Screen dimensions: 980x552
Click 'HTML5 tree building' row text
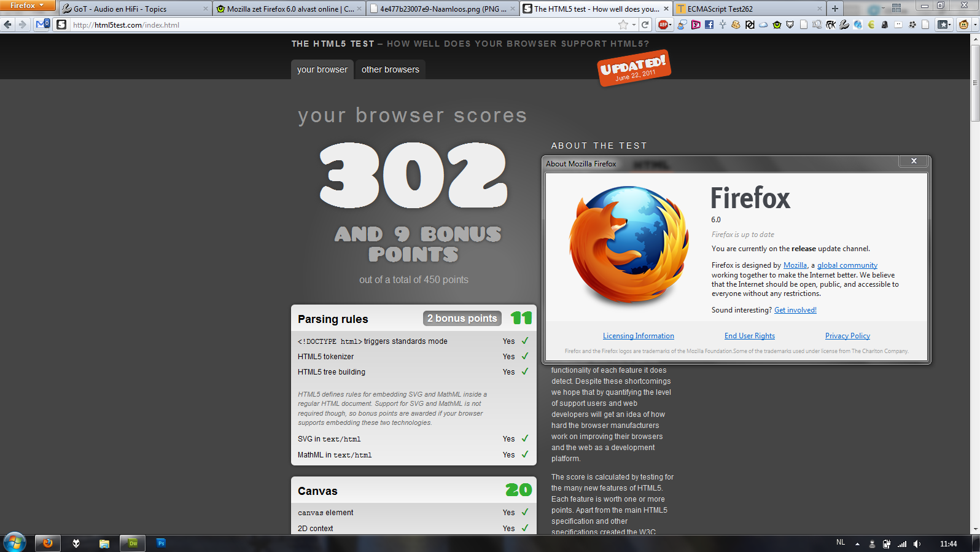pyautogui.click(x=332, y=372)
